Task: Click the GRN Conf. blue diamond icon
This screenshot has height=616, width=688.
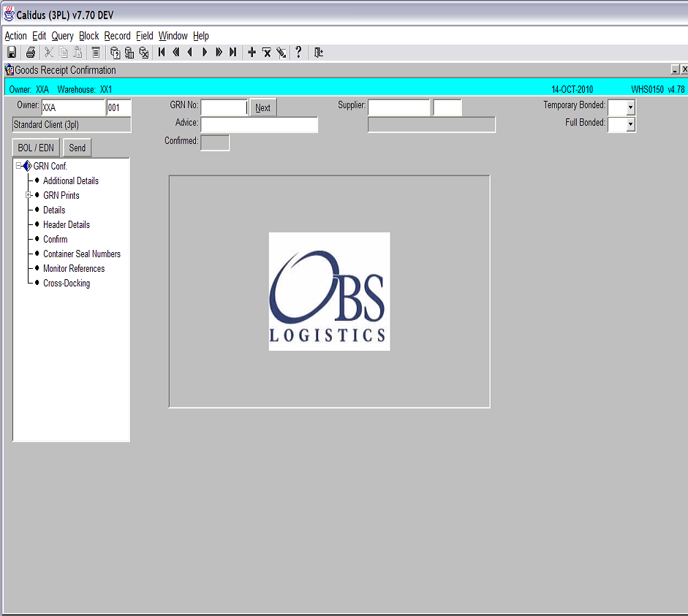Action: pos(27,166)
